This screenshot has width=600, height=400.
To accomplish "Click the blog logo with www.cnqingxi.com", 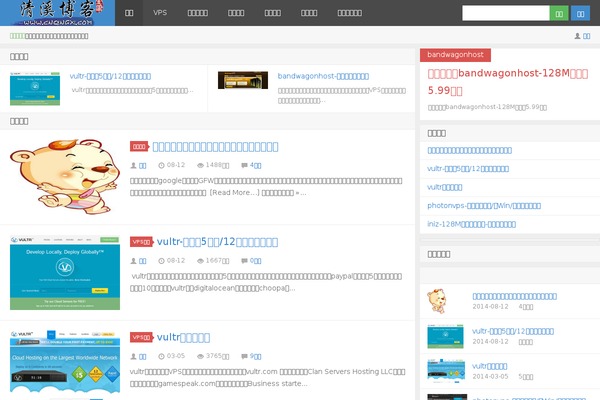I will pos(57,13).
